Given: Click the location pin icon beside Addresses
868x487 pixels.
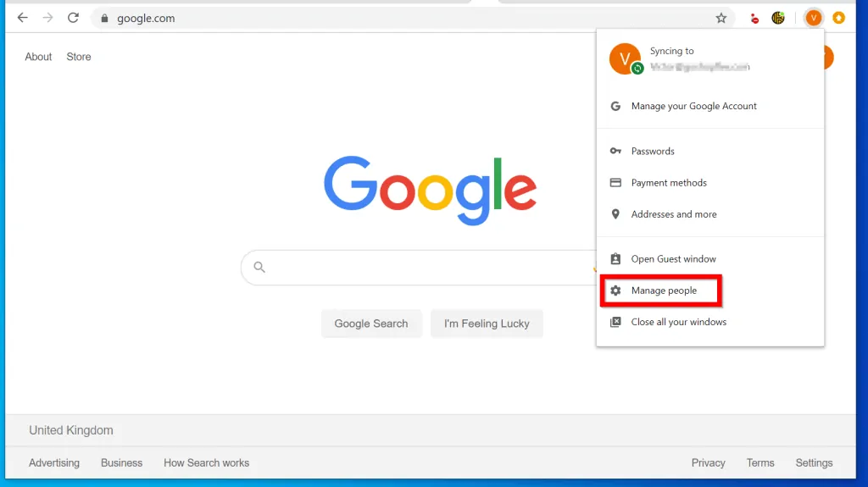Looking at the screenshot, I should click(x=615, y=213).
